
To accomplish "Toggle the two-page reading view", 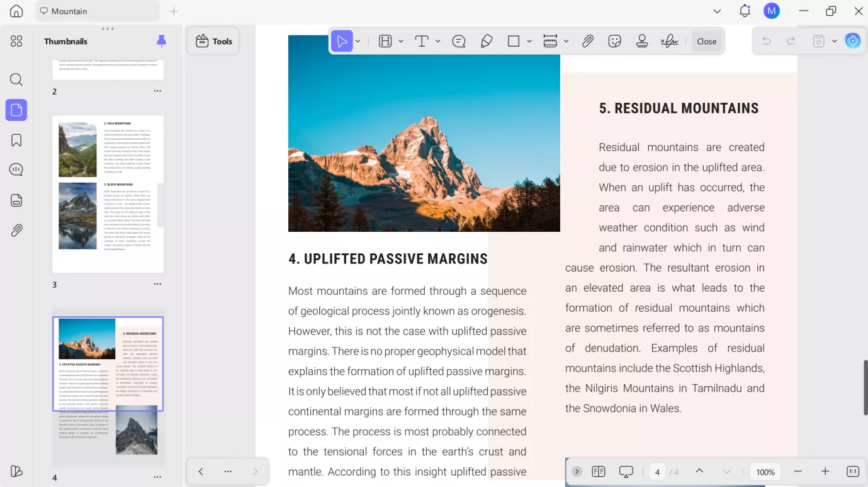I will [x=598, y=472].
